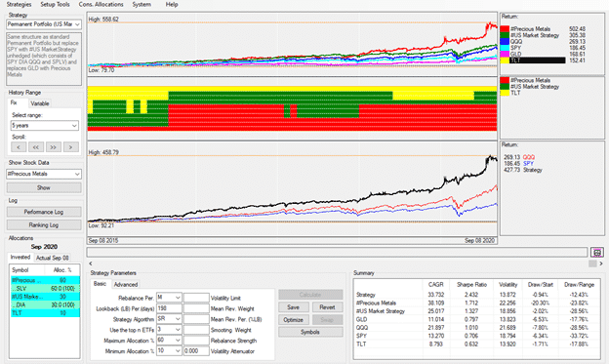
Task: Click the GLD row in Summary table
Action: tap(476, 319)
